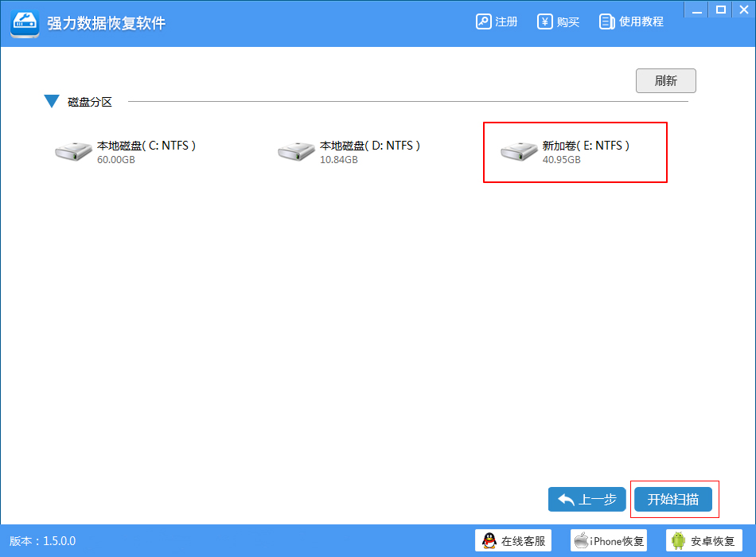Click the Apple icon on iPhone恢复 button
Screen dimensions: 756x557
(x=580, y=540)
